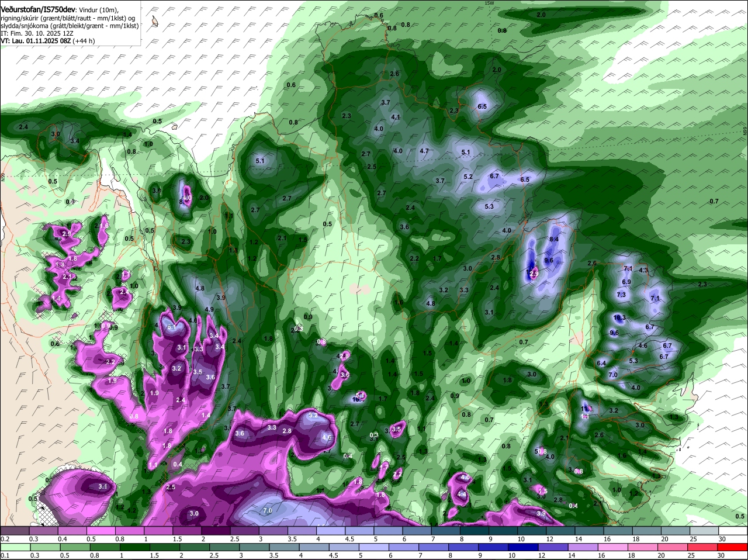Click 'Vindur (10m)' in the title box

click(98, 10)
